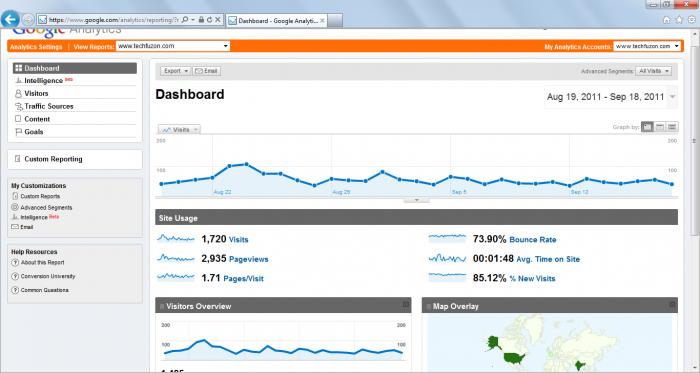Select Dashboard in the sidebar
700x373 pixels.
75,68
